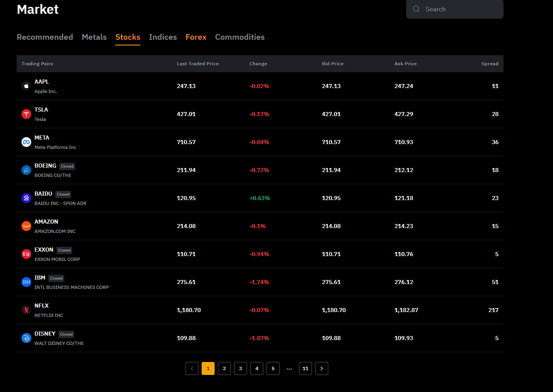The image size is (553, 392).
Task: Click the next page arrow
Action: 321,368
